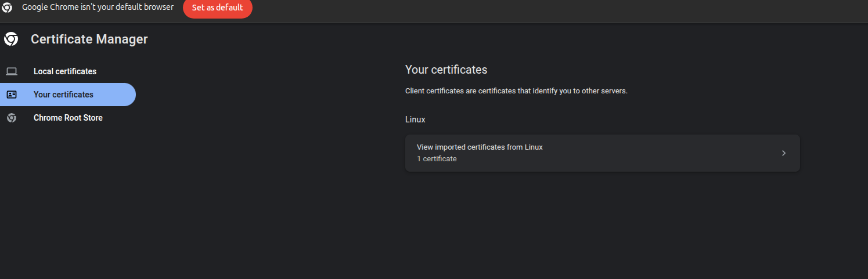The width and height of the screenshot is (868, 279).
Task: Click the Chrome icon in the default browser infobar
Action: [x=7, y=8]
